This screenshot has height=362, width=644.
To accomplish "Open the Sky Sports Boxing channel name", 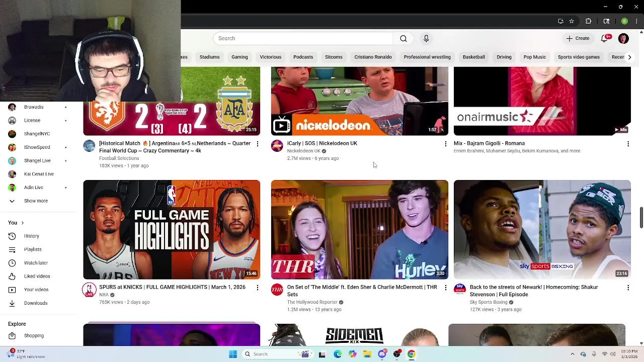I will (488, 302).
